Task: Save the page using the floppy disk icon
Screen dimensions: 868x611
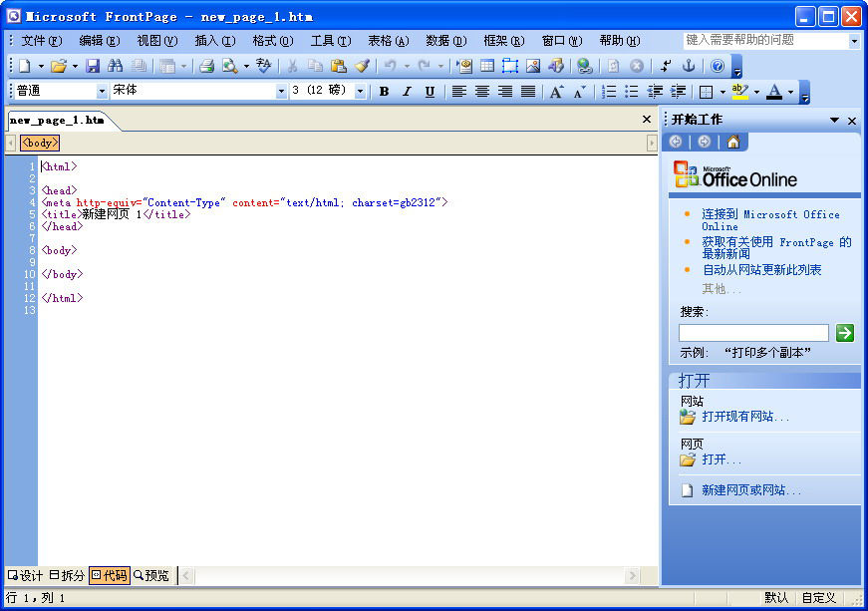Action: click(x=93, y=67)
